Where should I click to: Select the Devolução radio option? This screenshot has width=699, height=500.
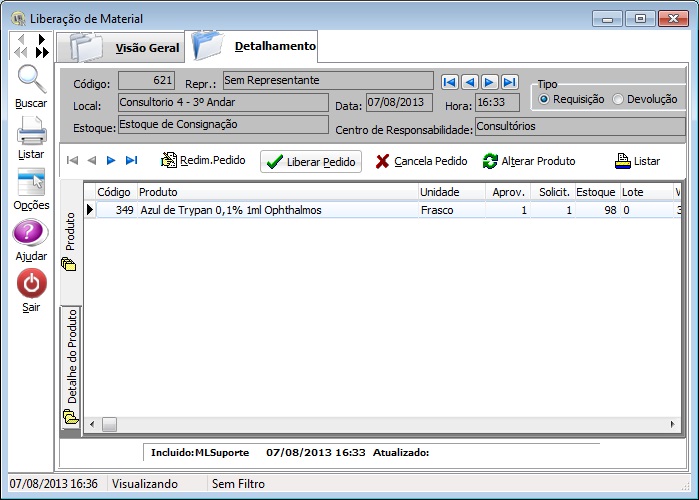click(x=618, y=99)
